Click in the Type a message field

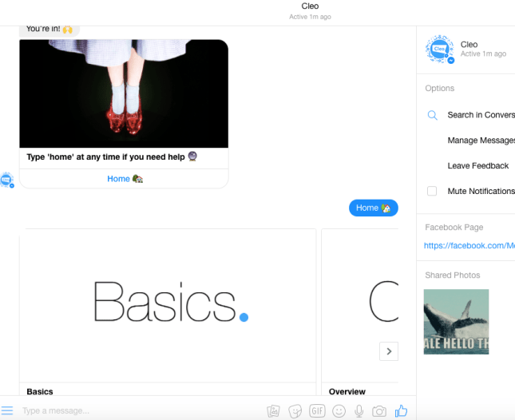pos(136,411)
